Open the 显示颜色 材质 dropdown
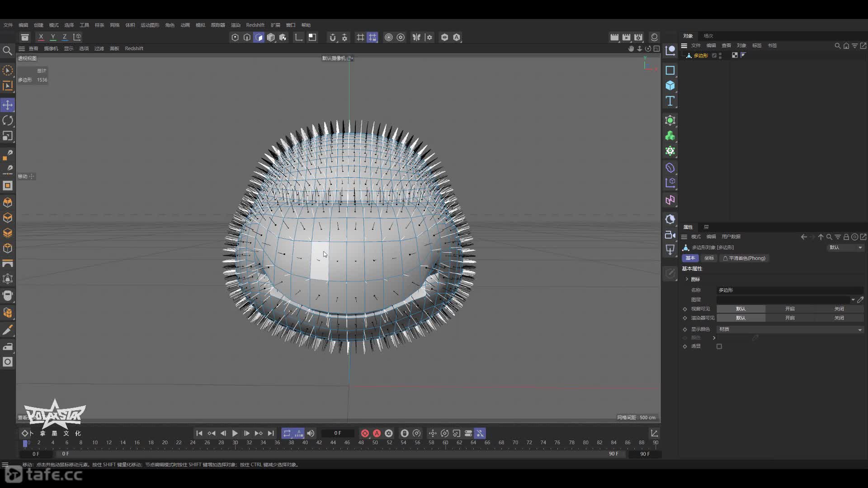This screenshot has width=868, height=488. (x=790, y=329)
